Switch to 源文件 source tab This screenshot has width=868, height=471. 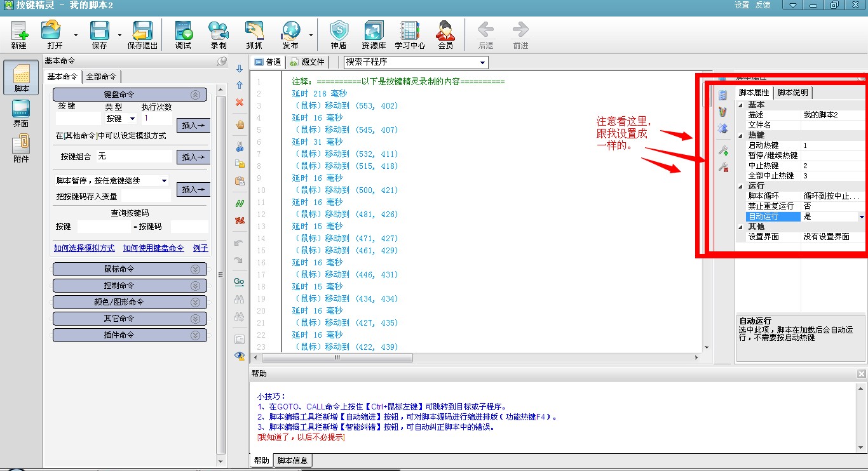pos(307,62)
